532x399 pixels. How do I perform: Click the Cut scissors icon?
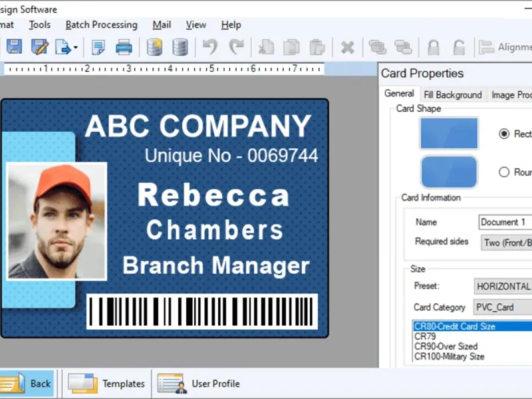[x=266, y=47]
